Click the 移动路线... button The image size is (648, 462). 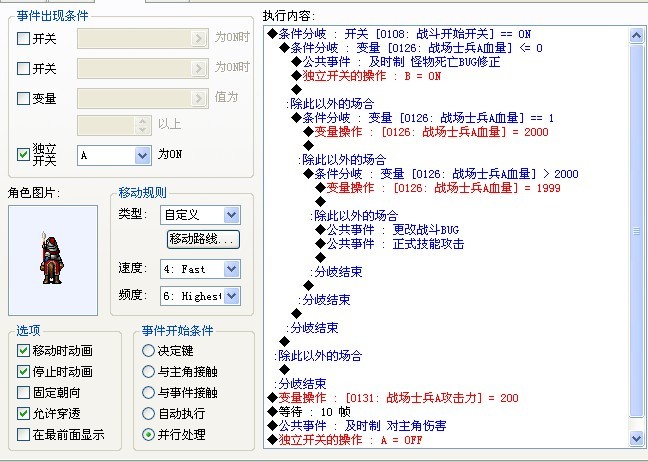point(203,239)
